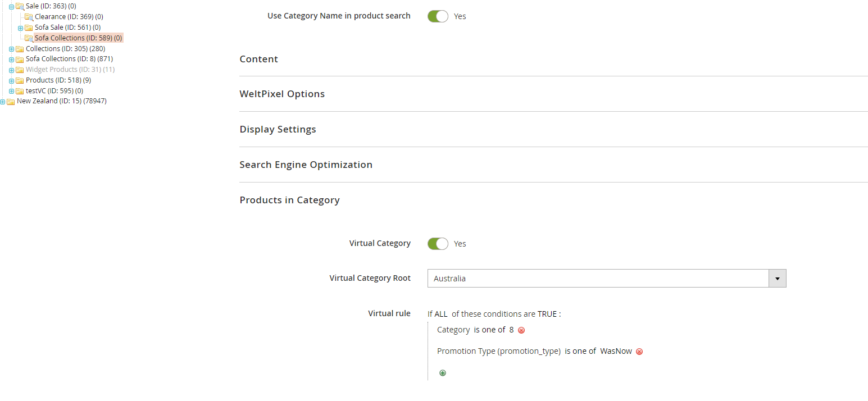
Task: Click the green plus to add new condition
Action: click(443, 372)
